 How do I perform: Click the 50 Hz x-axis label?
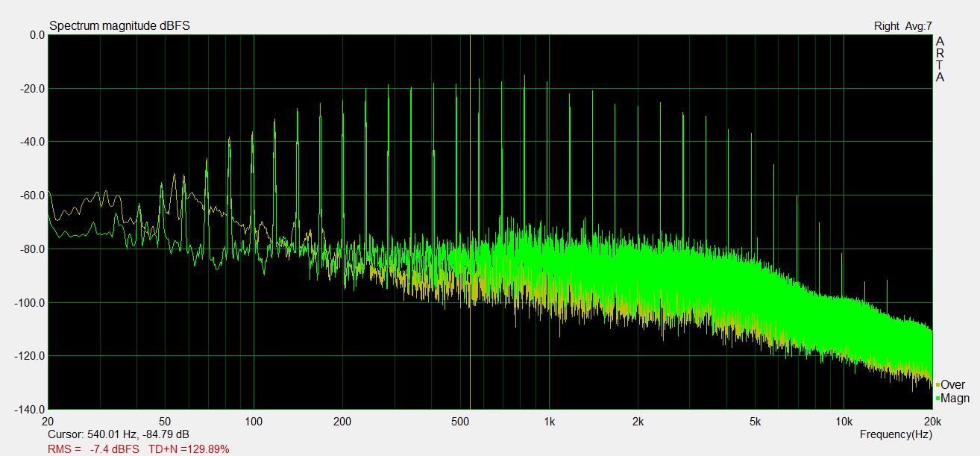166,422
